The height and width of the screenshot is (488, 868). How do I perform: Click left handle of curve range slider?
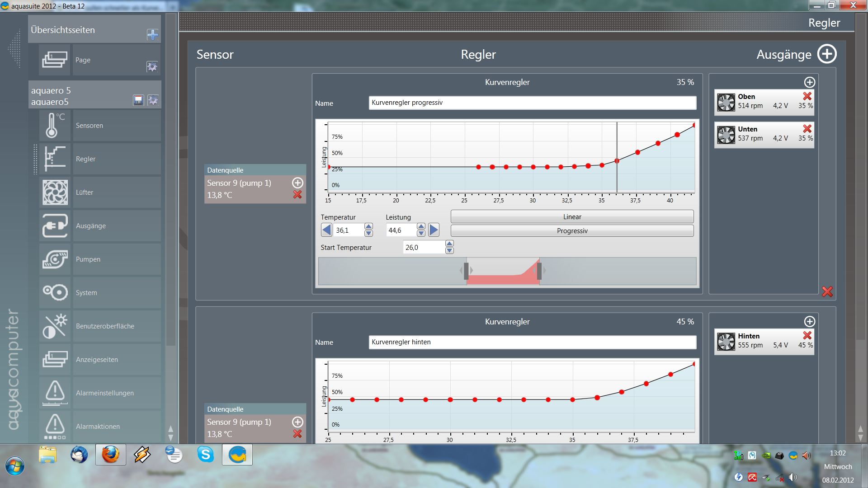(x=466, y=271)
